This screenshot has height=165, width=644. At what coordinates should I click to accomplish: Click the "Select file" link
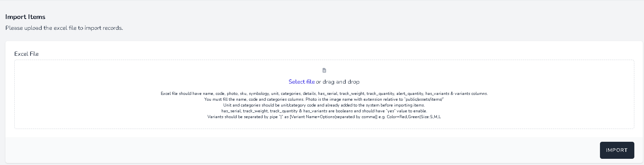[x=301, y=82]
